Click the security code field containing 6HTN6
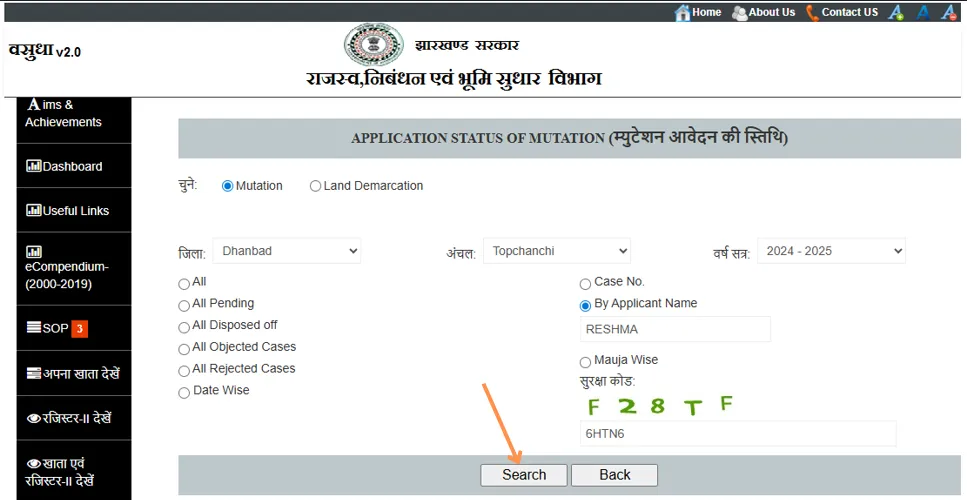 [738, 433]
